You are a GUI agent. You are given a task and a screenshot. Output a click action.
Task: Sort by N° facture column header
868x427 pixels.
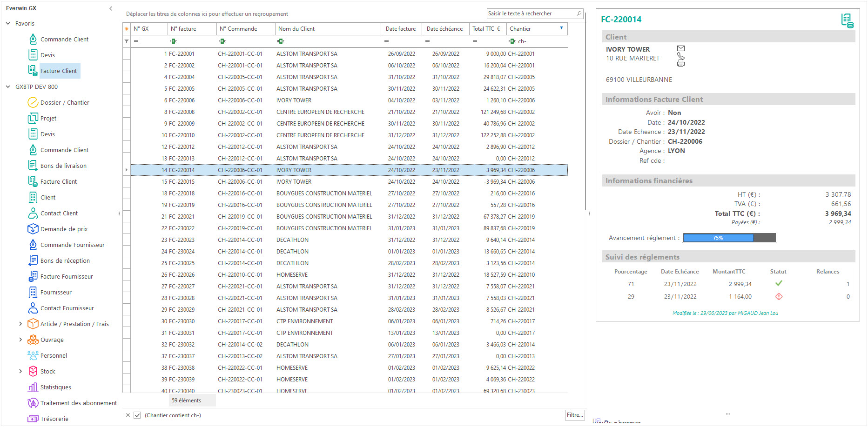click(x=192, y=29)
